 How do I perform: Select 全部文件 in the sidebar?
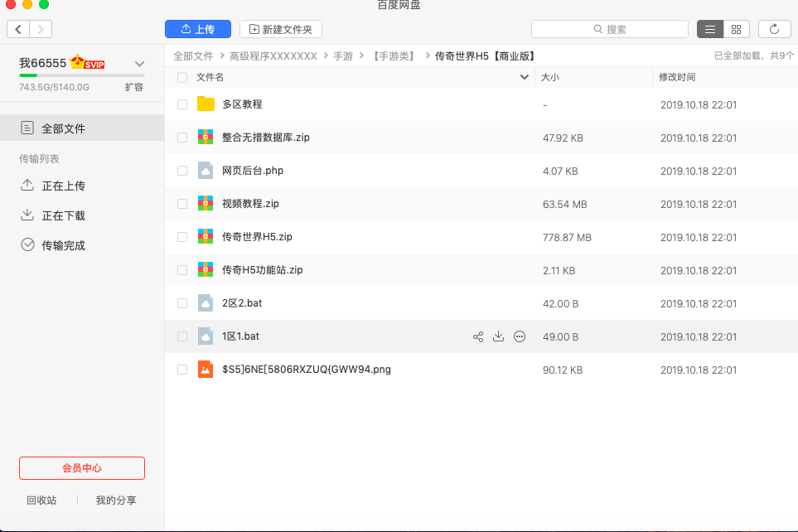(63, 128)
